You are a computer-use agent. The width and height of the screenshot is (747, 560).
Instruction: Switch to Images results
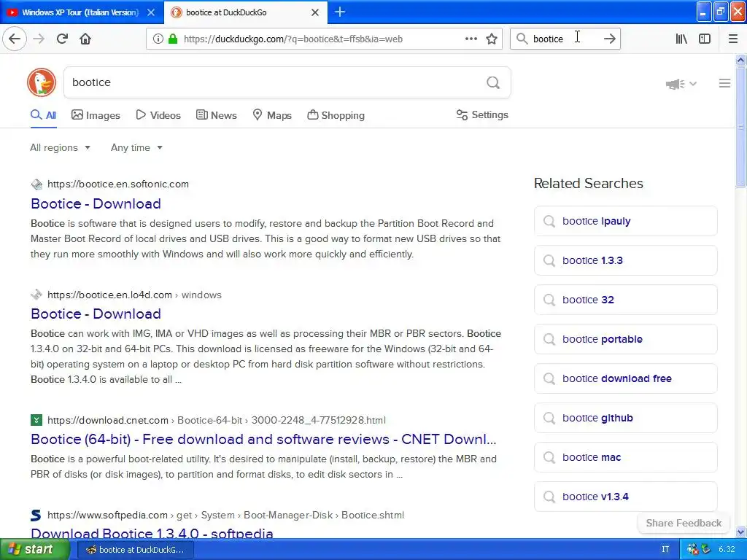96,115
